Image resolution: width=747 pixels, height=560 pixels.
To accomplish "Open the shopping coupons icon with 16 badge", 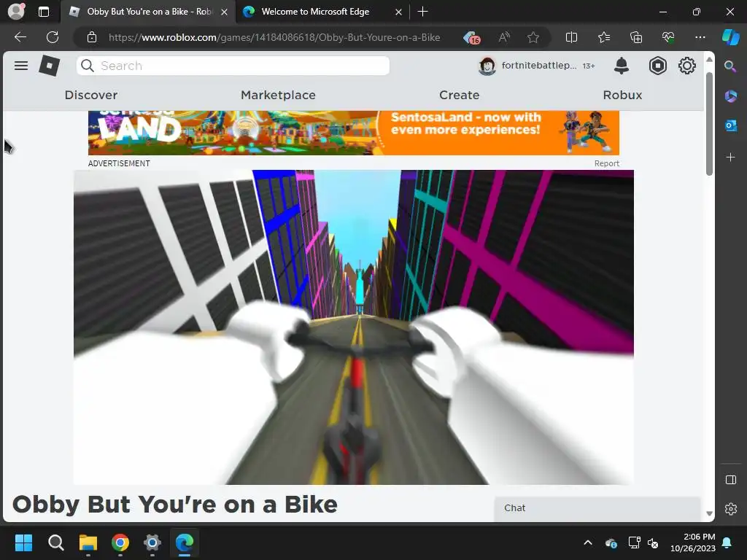I will coord(472,38).
